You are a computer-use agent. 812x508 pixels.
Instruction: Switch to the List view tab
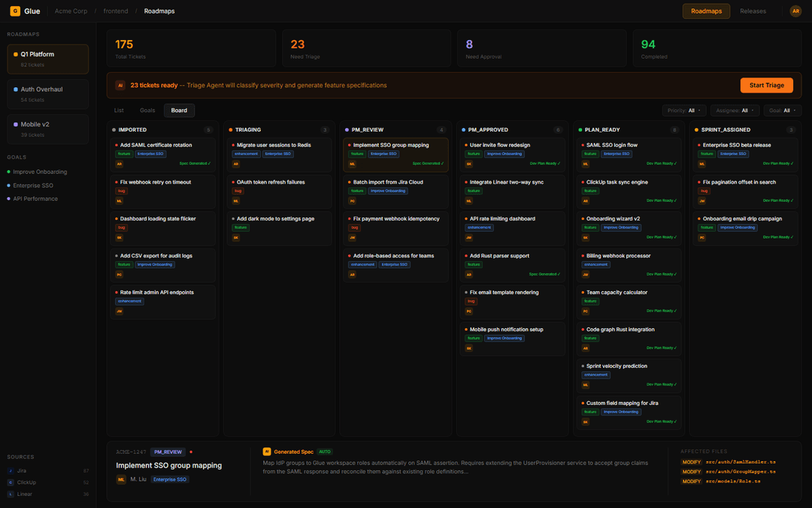[x=119, y=111]
